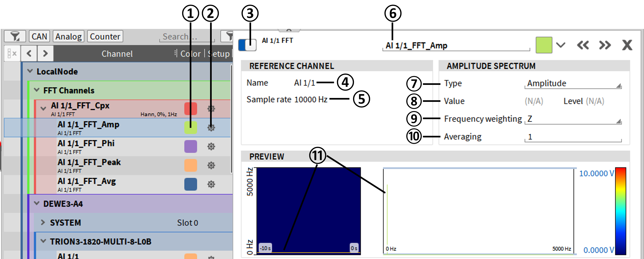Image resolution: width=644 pixels, height=259 pixels.
Task: Open setup gear for AI 1/1_FFT_Avg
Action: coord(211,184)
